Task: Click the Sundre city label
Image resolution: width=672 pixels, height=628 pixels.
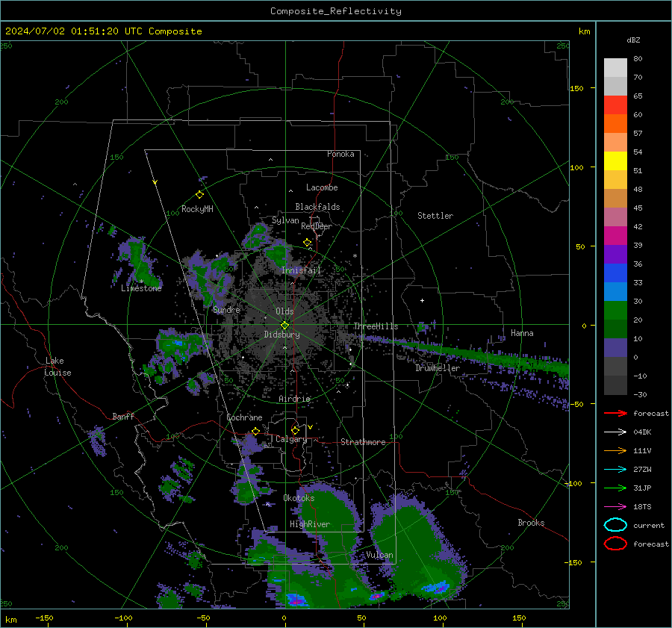Action: (x=226, y=309)
